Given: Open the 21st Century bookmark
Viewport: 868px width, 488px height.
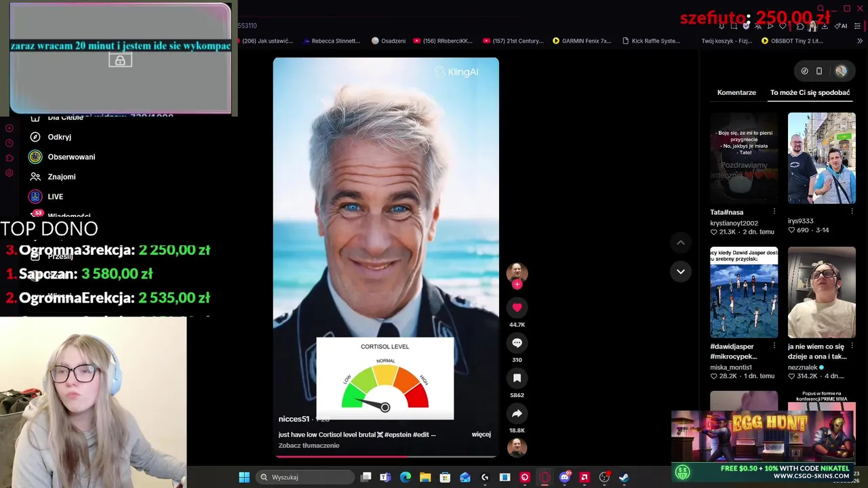Looking at the screenshot, I should pos(513,41).
